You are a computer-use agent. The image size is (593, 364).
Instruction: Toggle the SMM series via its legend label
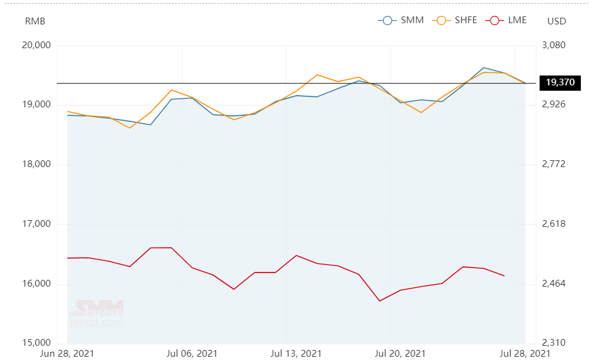pos(412,20)
